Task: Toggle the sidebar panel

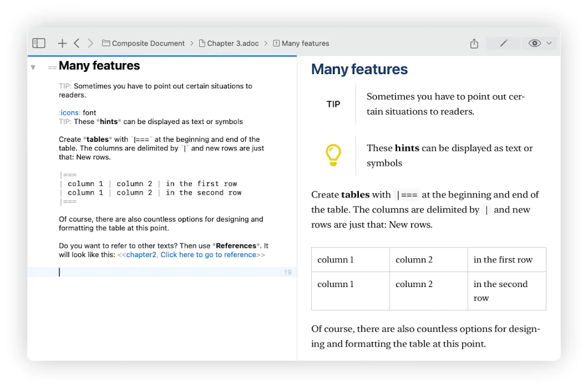Action: click(x=39, y=43)
